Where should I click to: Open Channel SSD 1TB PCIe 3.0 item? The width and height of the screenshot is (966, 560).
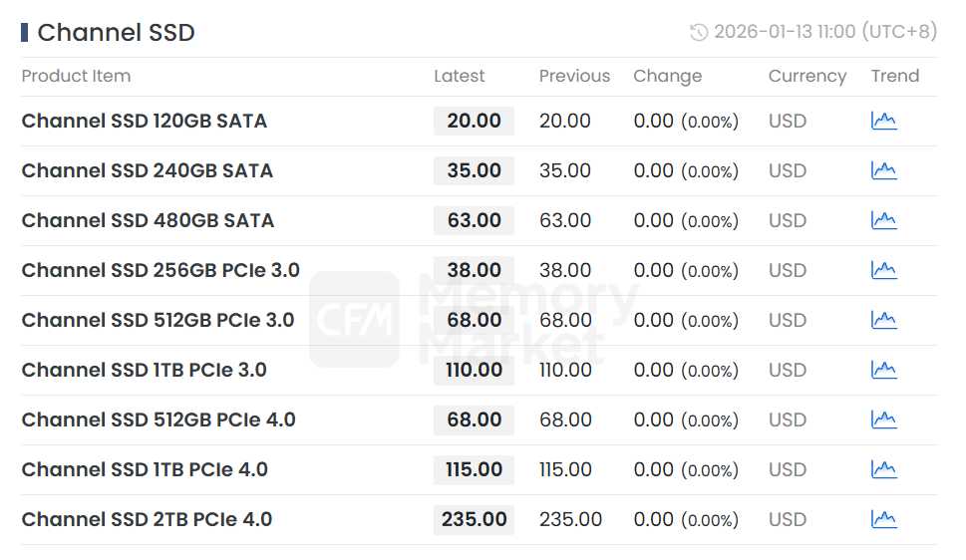point(145,370)
